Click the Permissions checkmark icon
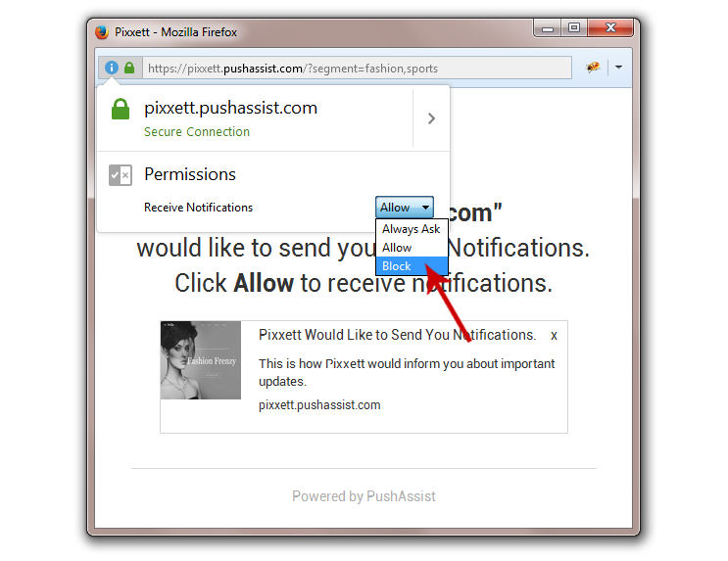The image size is (728, 561). (121, 175)
